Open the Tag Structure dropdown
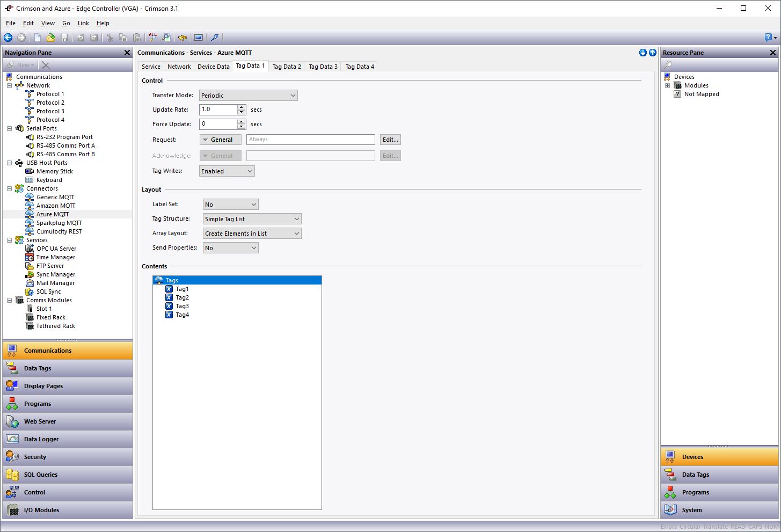The width and height of the screenshot is (781, 532). [252, 219]
